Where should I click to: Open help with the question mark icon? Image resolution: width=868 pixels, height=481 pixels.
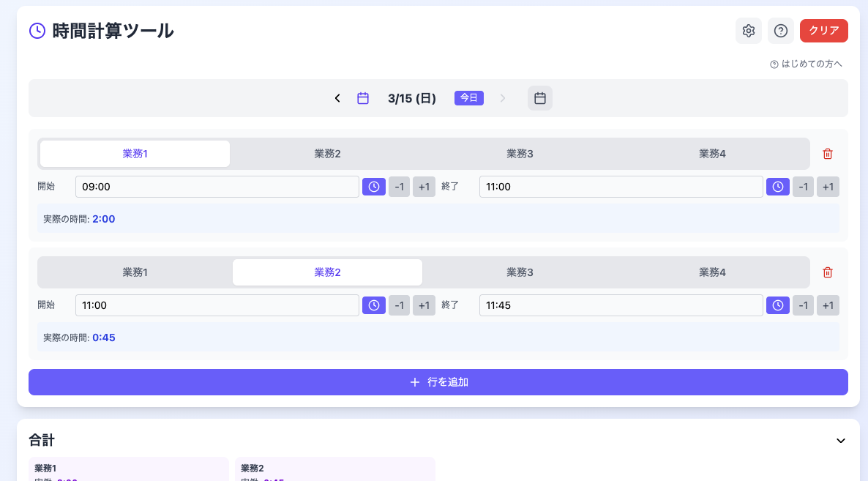tap(780, 31)
